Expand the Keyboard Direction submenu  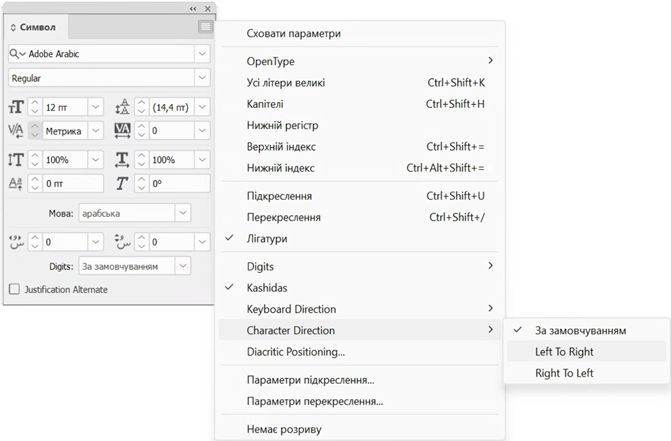(x=359, y=309)
